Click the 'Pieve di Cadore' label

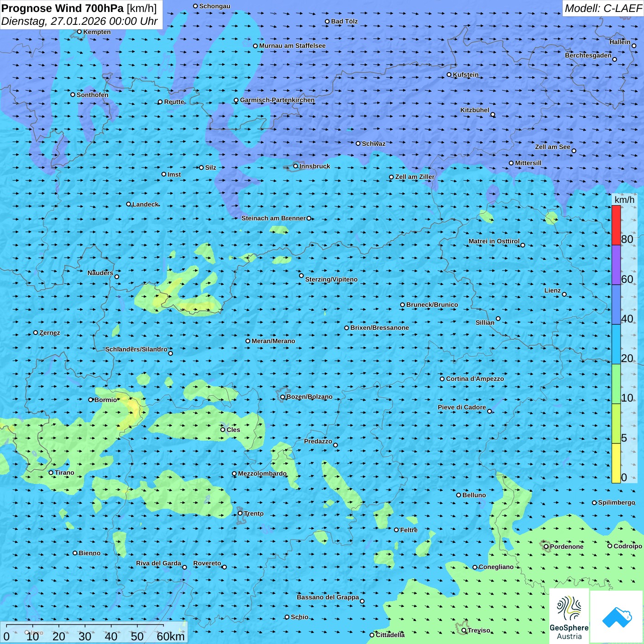(462, 407)
